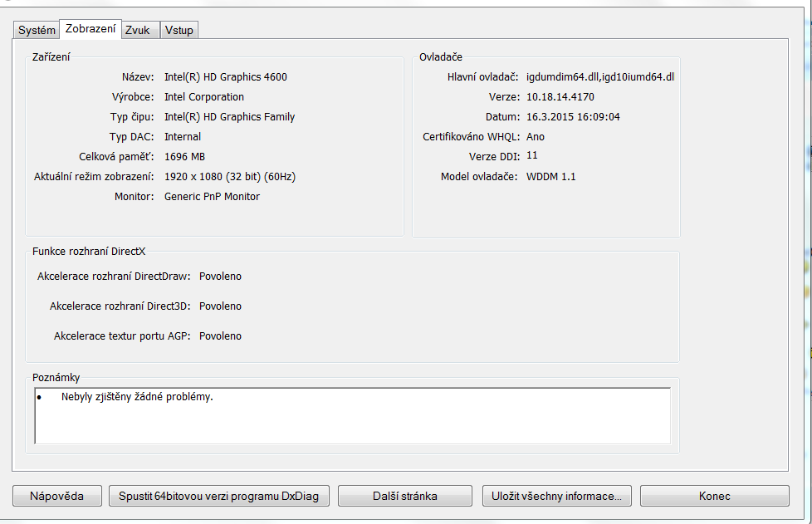Click display mode '1920 x 1080 (32 bit) (60Hz)'
Viewport: 812px width, 524px height.
click(230, 177)
